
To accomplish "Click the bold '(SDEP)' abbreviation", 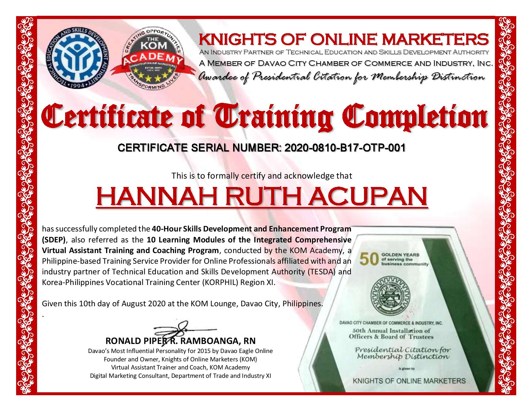I will click(54, 240).
